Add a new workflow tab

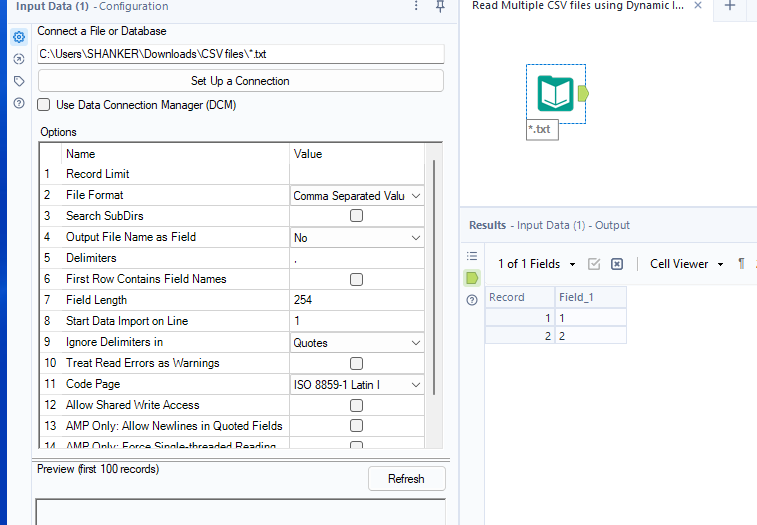pyautogui.click(x=730, y=6)
